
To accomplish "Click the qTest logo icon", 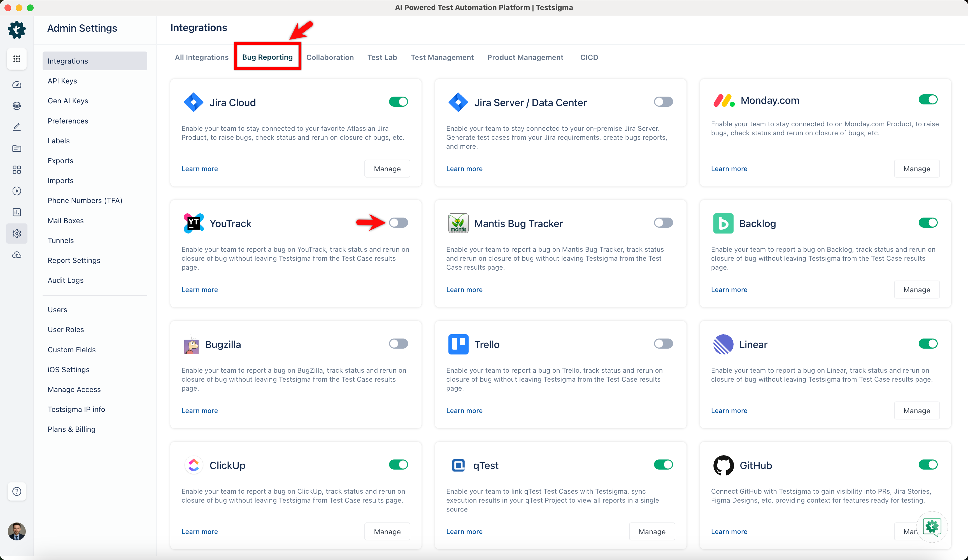I will [458, 466].
